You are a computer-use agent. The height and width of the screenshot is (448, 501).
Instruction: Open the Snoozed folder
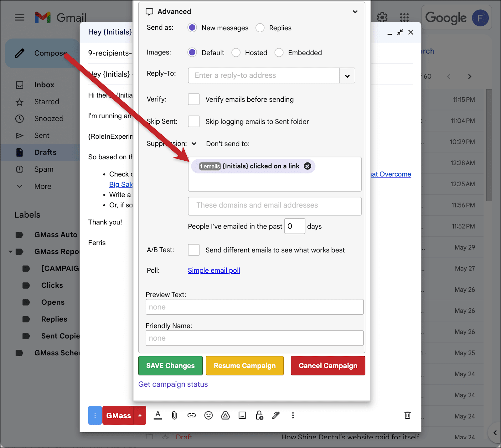[x=49, y=119]
